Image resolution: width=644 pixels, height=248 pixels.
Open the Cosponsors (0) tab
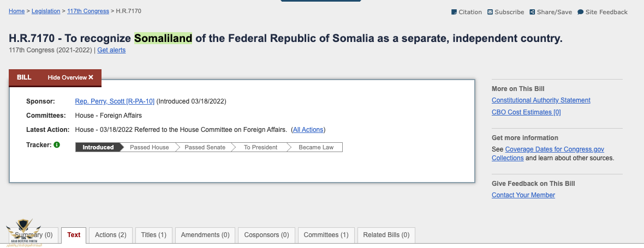tap(266, 235)
